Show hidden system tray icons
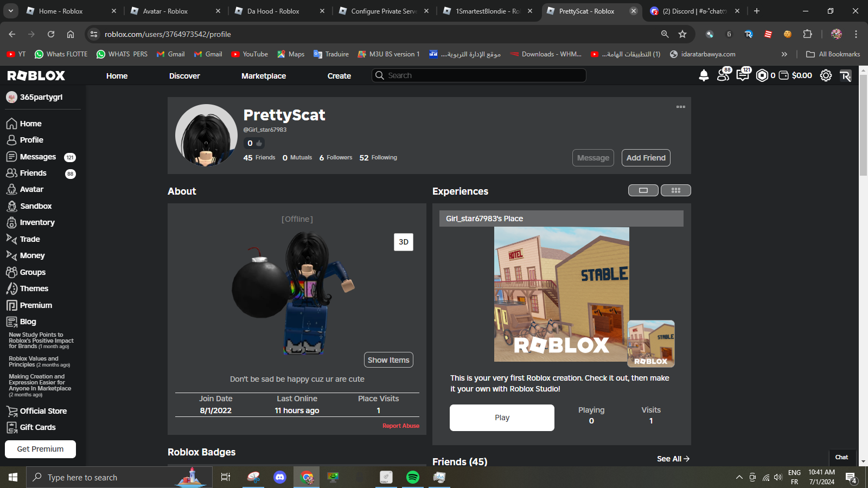 click(x=739, y=478)
